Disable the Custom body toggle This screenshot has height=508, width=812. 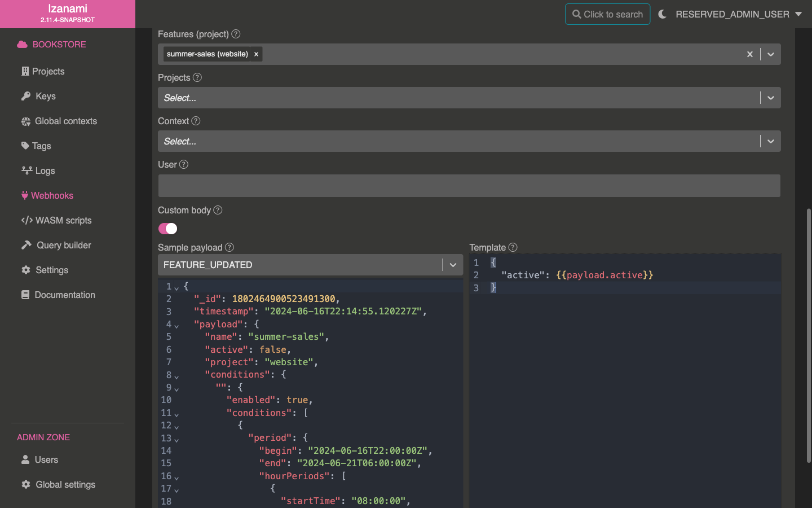pos(167,229)
